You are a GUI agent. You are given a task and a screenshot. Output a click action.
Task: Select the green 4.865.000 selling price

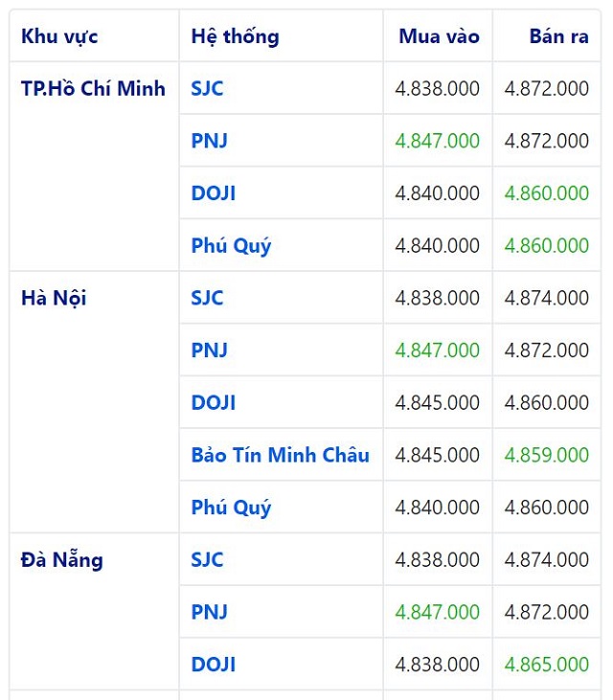point(547,664)
